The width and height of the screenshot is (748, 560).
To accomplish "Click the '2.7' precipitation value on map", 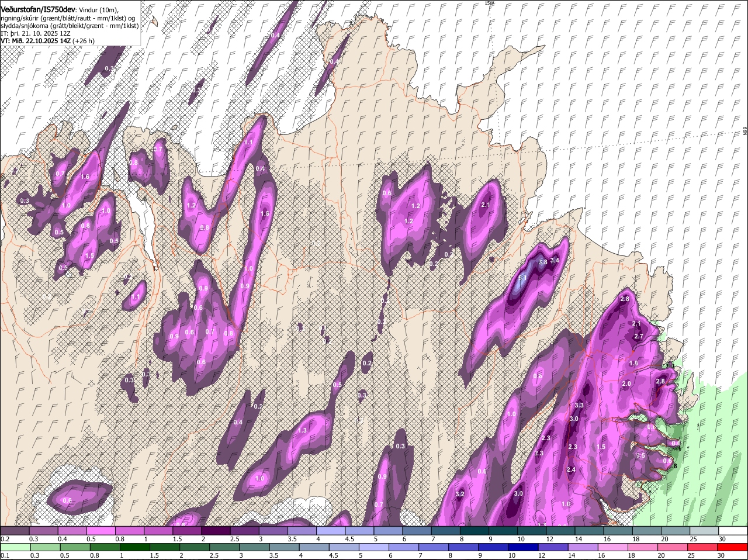I will [638, 336].
